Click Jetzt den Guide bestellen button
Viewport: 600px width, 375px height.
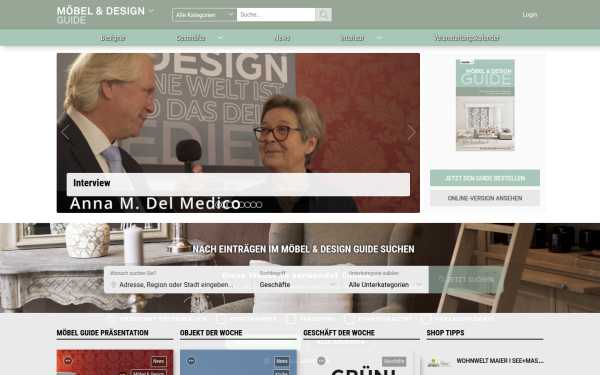coord(485,178)
